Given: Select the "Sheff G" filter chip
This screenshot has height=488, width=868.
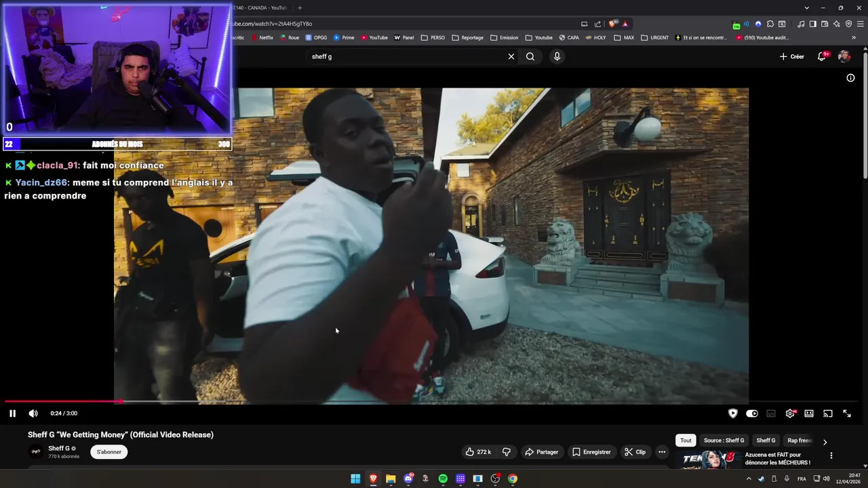Looking at the screenshot, I should [766, 441].
